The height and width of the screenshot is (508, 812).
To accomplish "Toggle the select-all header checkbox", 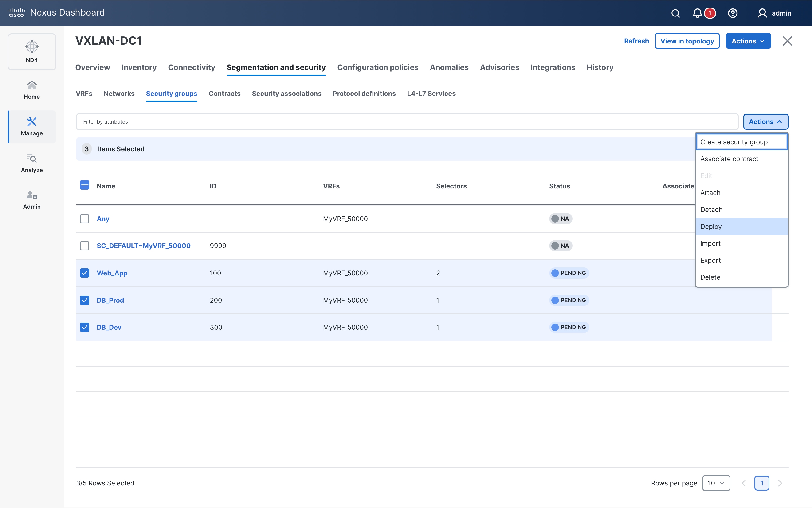I will (85, 185).
